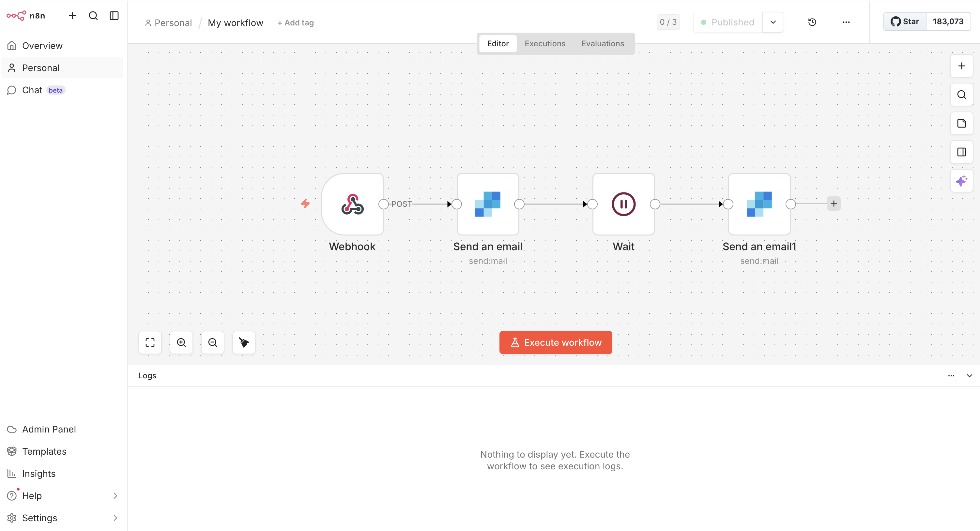The width and height of the screenshot is (980, 531).
Task: Open workflow version history
Action: pyautogui.click(x=812, y=22)
